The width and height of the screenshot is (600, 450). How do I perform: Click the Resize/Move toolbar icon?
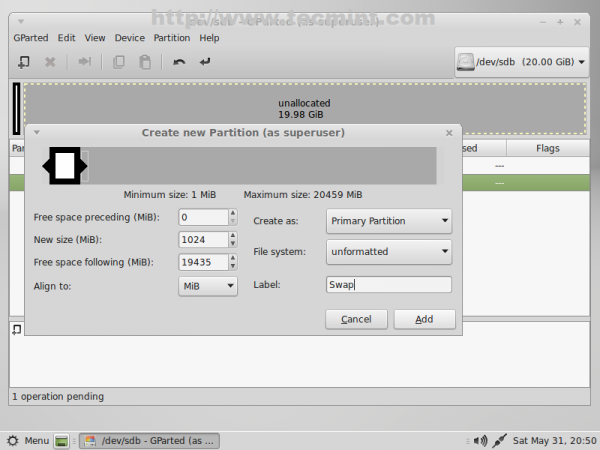click(85, 62)
